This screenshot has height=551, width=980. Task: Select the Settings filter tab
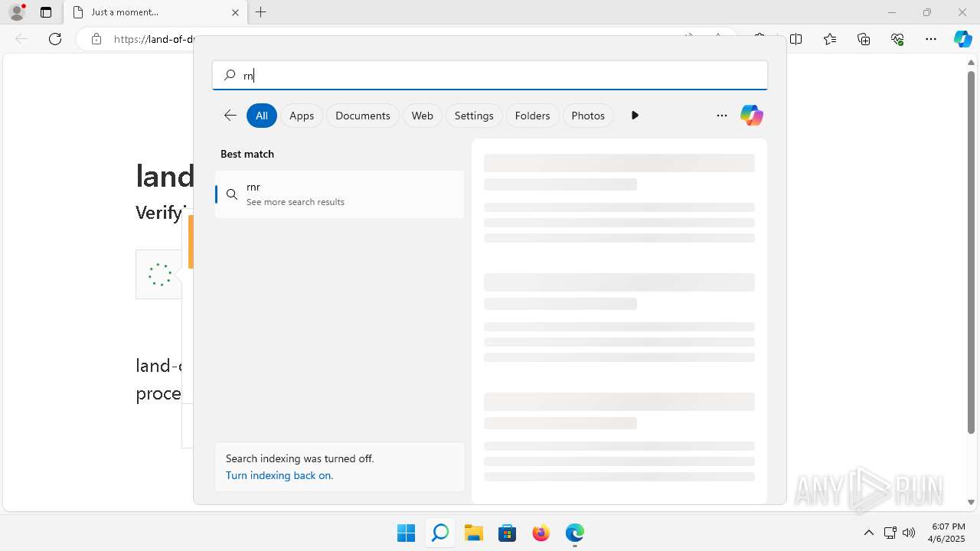474,116
